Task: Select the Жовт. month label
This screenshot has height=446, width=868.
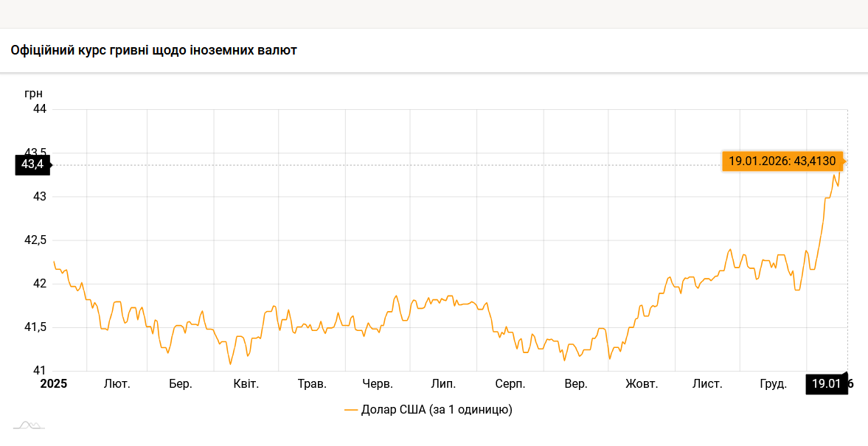Action: click(x=642, y=384)
